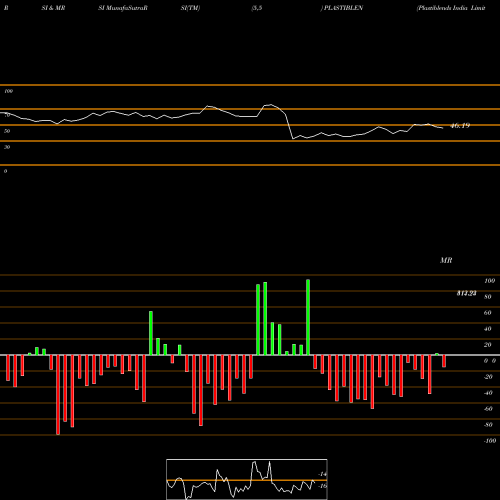The image size is (500, 500).
Task: Open the mini line chart thumbnail at bottom
Action: pyautogui.click(x=247, y=479)
